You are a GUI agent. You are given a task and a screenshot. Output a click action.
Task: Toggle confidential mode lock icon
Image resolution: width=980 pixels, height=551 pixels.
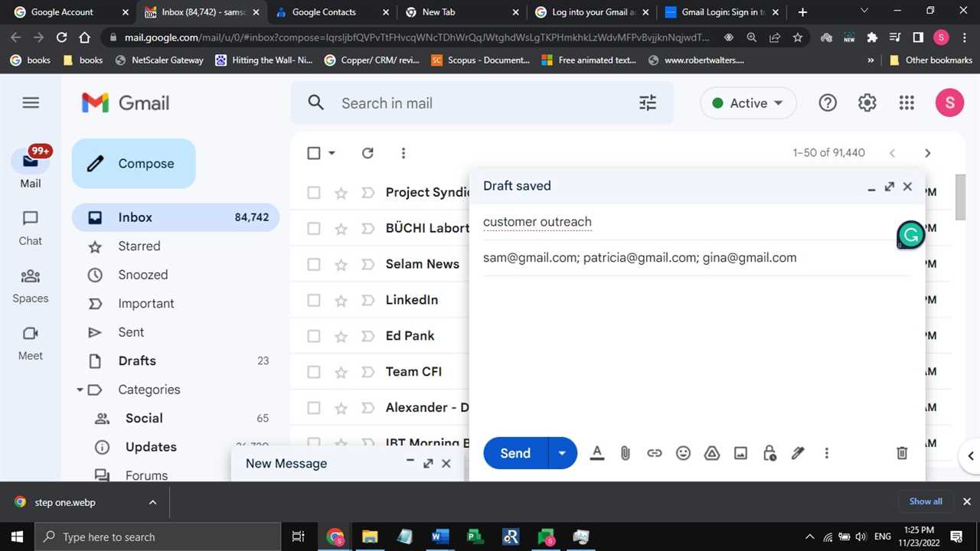[769, 453]
